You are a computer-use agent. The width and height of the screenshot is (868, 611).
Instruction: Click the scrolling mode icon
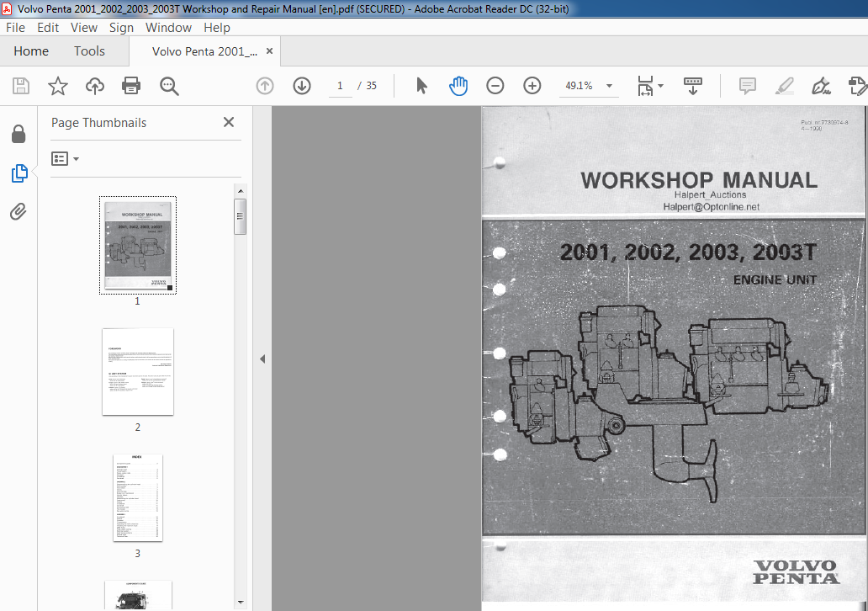pyautogui.click(x=692, y=86)
